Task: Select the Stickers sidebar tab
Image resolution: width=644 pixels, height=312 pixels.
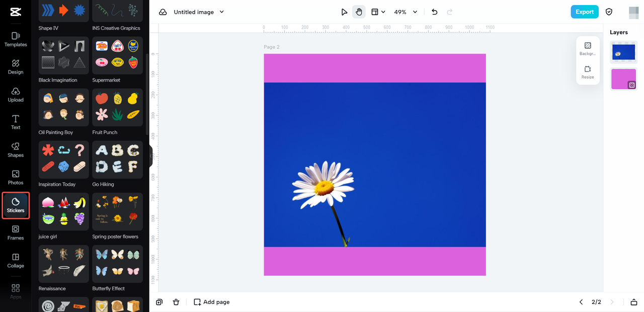Action: coord(16,205)
